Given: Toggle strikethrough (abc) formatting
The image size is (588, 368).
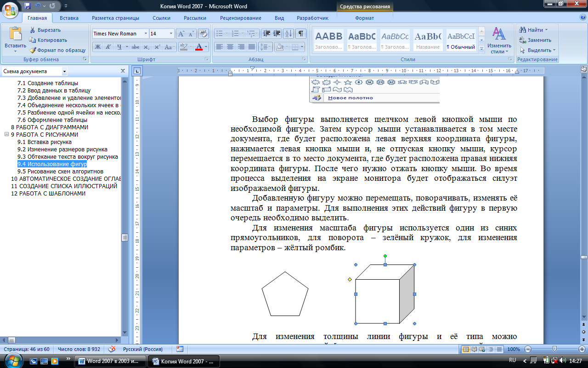Looking at the screenshot, I should tap(136, 47).
